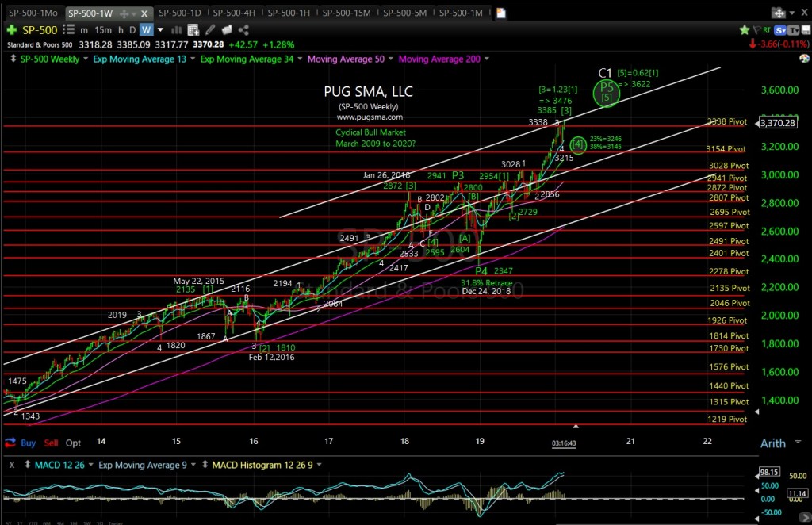Viewport: 812px width, 525px height.
Task: Click the green star favorites icon
Action: [745, 30]
